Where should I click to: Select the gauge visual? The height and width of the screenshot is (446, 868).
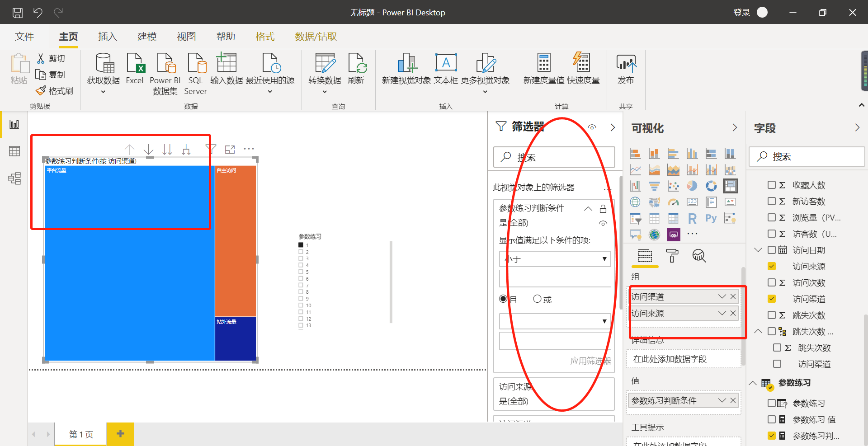[x=673, y=202]
